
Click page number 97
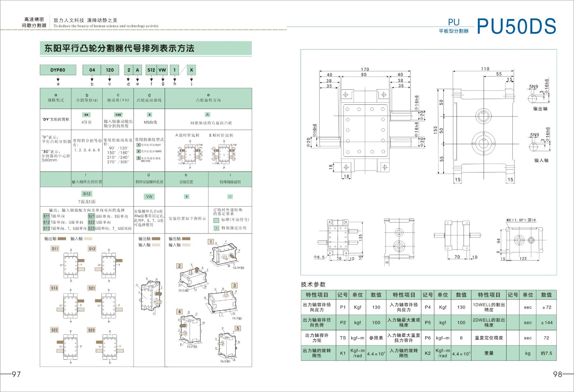click(17, 374)
